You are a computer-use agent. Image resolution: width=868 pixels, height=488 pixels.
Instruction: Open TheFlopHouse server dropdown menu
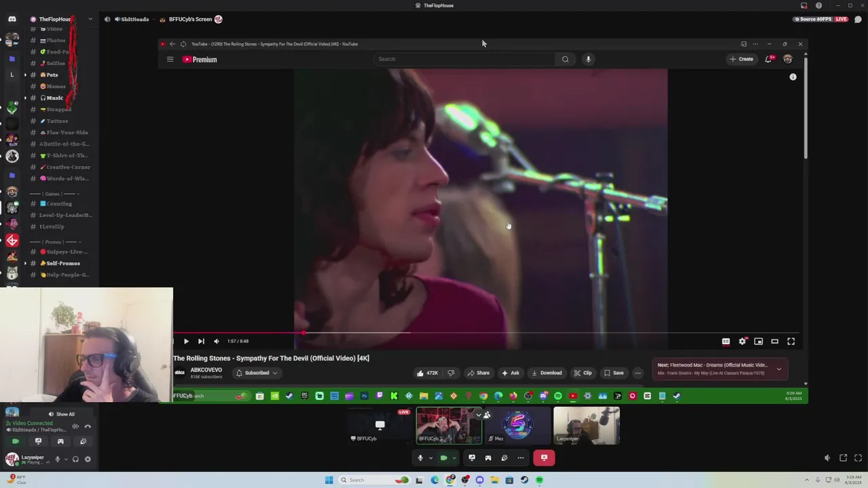click(90, 19)
